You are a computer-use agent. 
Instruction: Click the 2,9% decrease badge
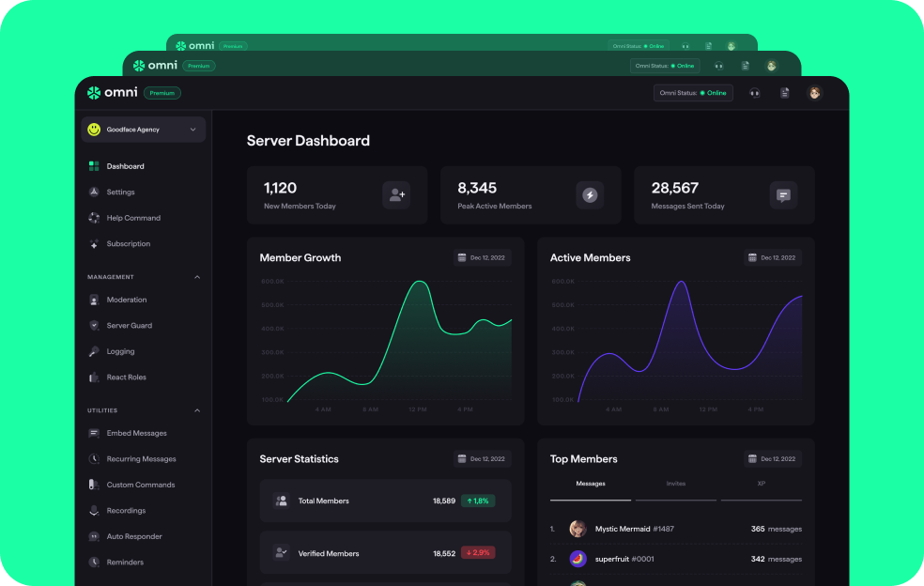click(478, 552)
